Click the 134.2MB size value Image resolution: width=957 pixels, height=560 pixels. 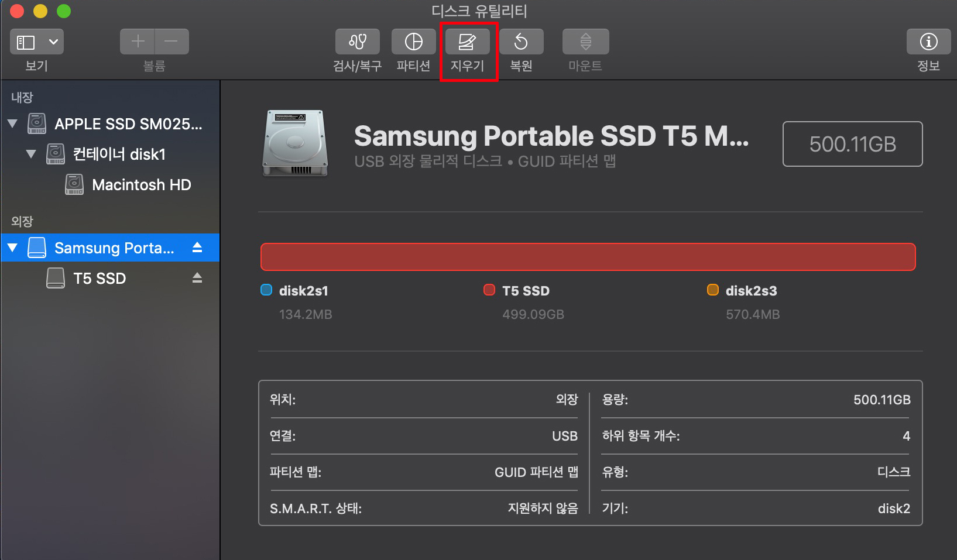tap(306, 314)
